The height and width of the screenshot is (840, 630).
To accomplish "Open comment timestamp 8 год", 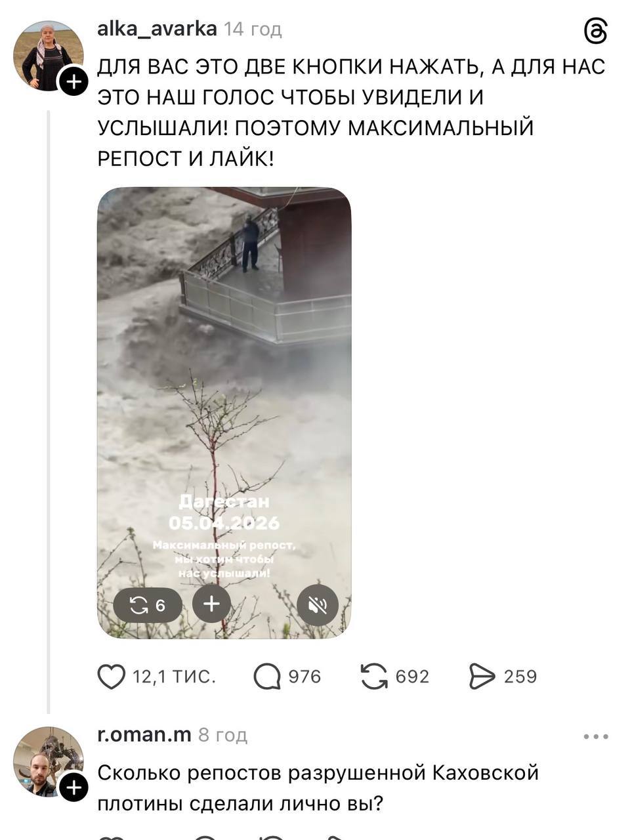I will [x=222, y=735].
